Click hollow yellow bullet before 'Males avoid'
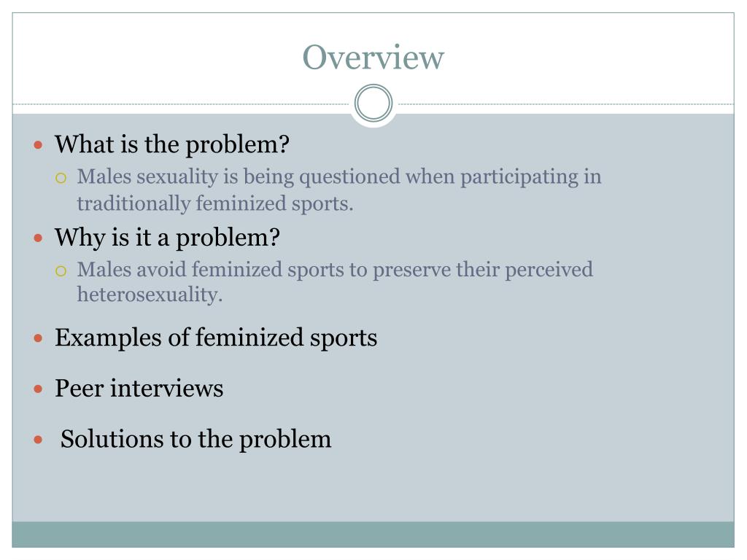The width and height of the screenshot is (747, 560). (x=61, y=271)
